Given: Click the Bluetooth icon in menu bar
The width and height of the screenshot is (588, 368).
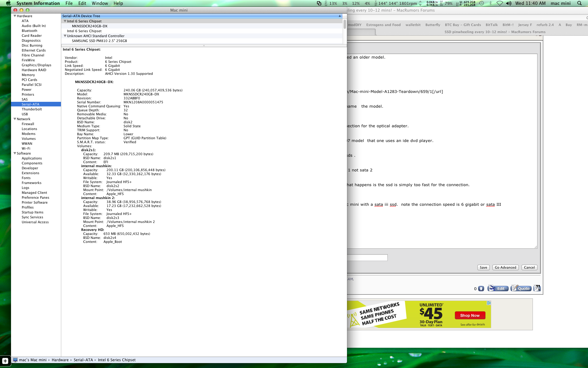Looking at the screenshot, I should click(x=490, y=3).
